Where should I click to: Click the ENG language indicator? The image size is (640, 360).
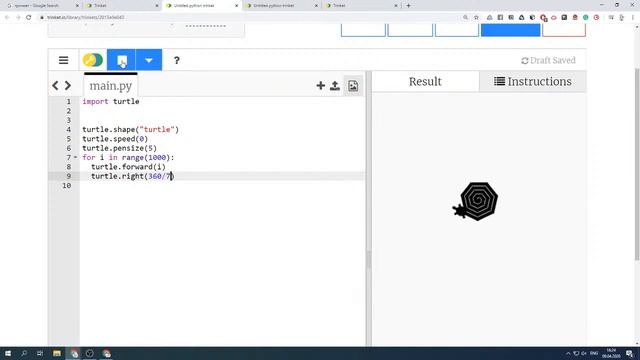click(594, 353)
